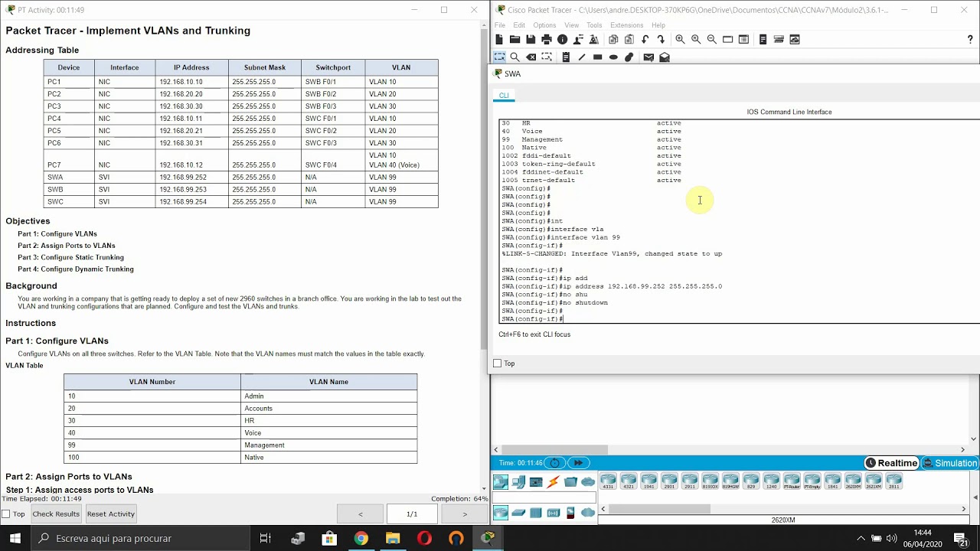Screen dimensions: 980x551
Task: Choose the Inspect magnifier tool
Action: pyautogui.click(x=514, y=57)
